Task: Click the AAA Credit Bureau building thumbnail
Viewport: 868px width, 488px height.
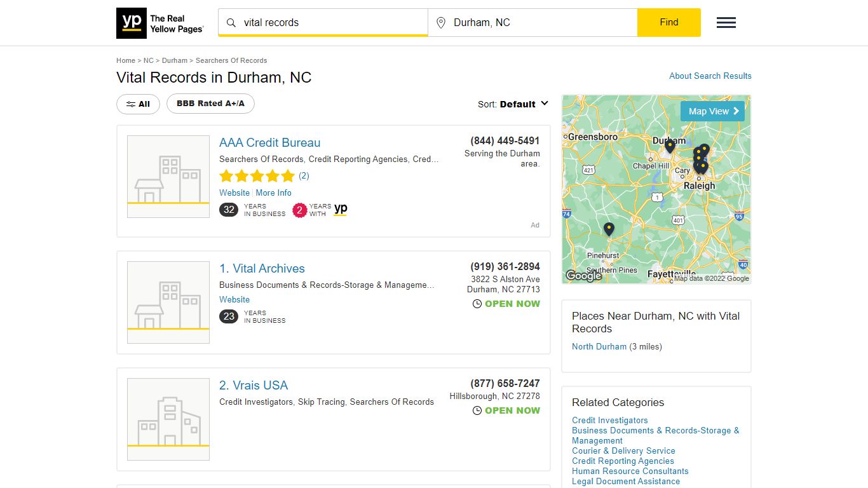Action: coord(168,177)
